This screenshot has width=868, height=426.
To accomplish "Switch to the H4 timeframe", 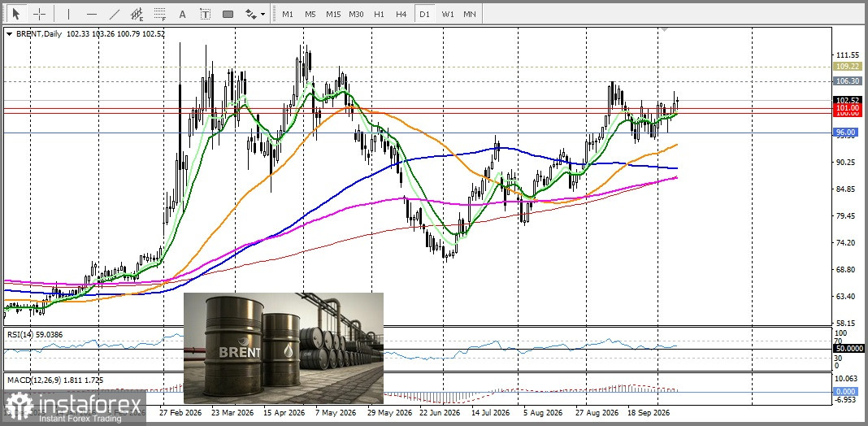I will click(401, 14).
